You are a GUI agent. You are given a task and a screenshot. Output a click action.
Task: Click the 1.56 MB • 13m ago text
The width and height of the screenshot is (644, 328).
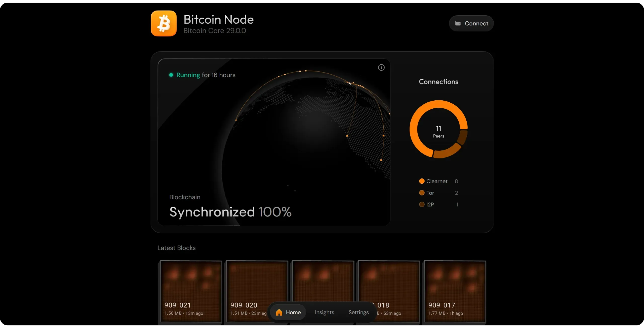184,313
